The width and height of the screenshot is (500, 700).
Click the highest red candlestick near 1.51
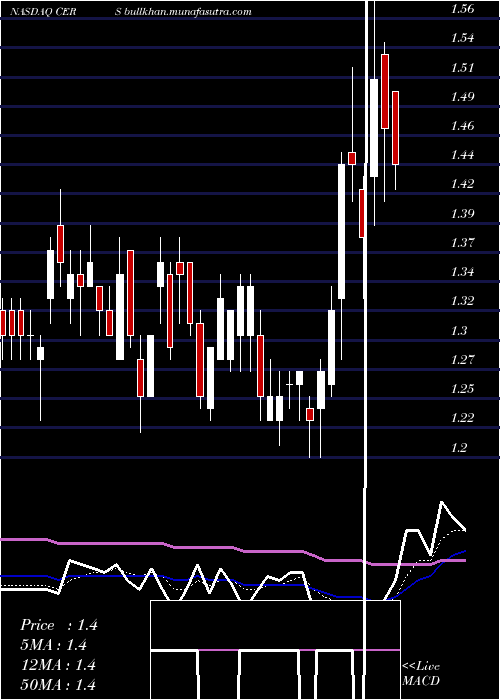pyautogui.click(x=385, y=91)
